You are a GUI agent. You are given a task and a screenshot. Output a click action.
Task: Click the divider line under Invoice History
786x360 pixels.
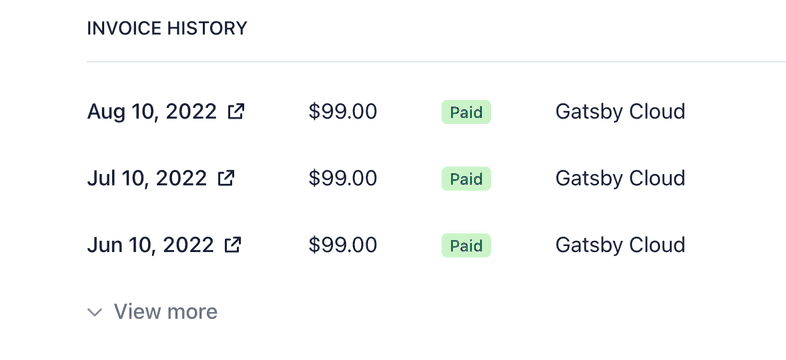(x=436, y=62)
